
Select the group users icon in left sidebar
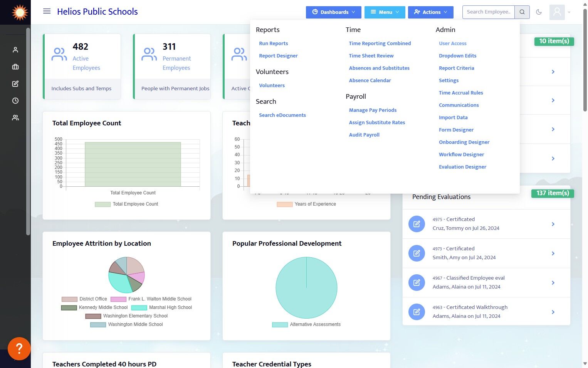(15, 118)
